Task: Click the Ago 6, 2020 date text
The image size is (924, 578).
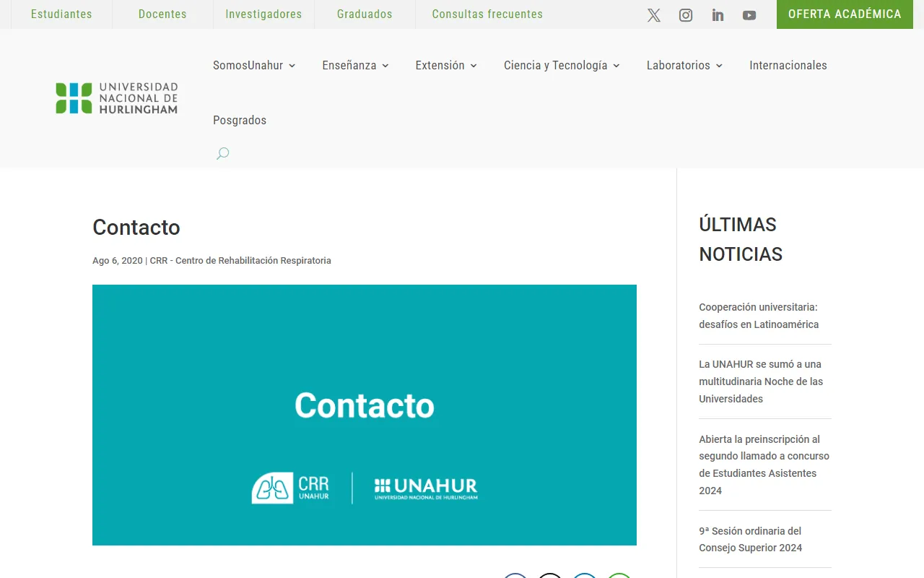Action: coord(118,261)
